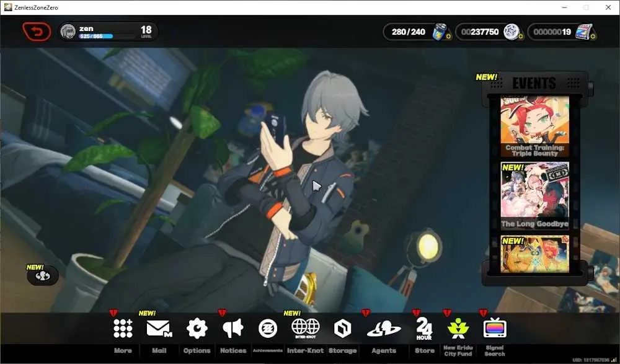
Task: Open the third event thumbnail marked NEW
Action: click(x=534, y=254)
